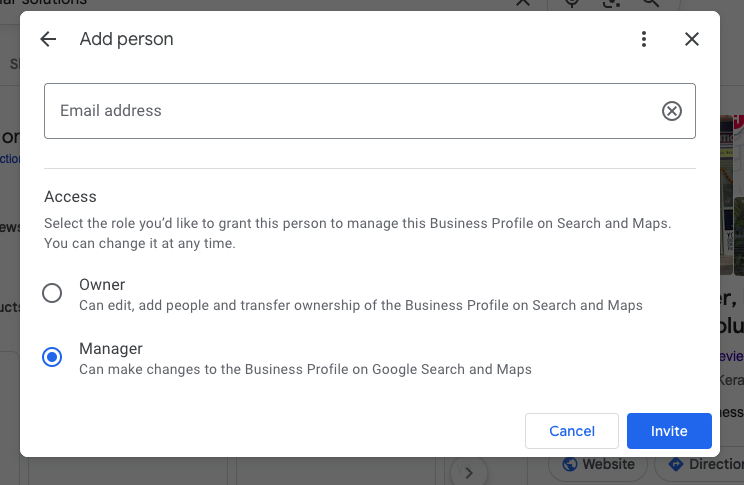
Task: Click the magnifier search icon at top
Action: [x=650, y=3]
